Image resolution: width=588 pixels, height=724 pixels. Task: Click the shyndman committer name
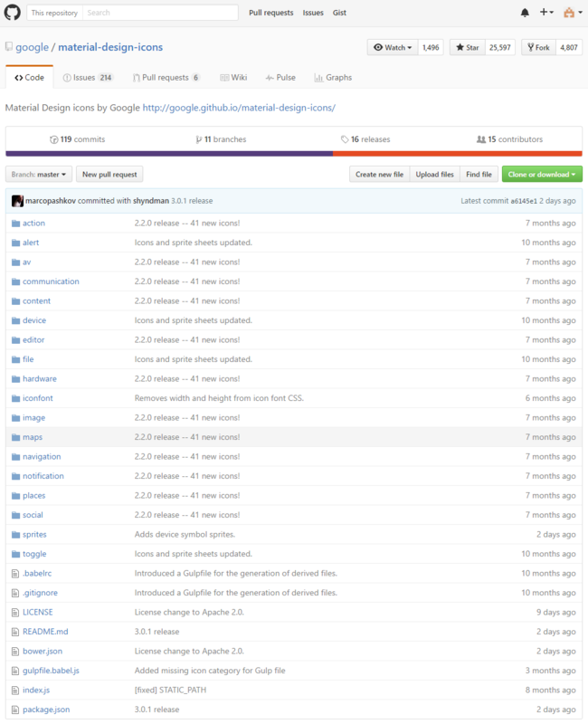tap(151, 201)
